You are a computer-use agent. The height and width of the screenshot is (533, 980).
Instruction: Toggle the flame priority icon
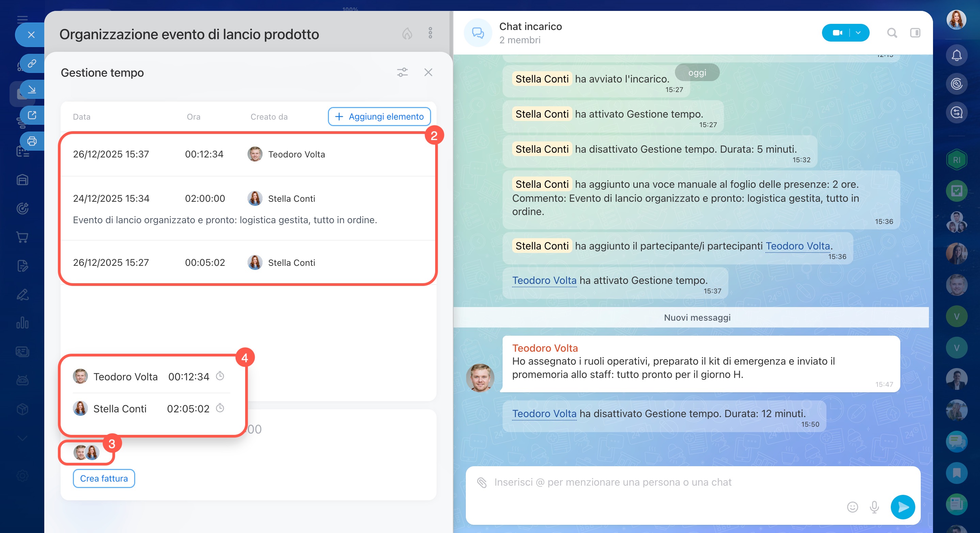pyautogui.click(x=407, y=33)
